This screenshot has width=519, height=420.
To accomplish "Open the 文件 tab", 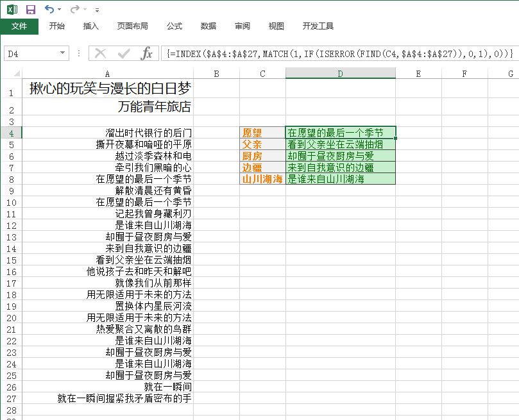I will coord(19,26).
